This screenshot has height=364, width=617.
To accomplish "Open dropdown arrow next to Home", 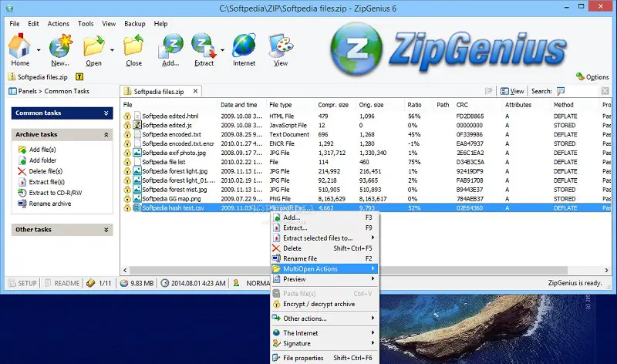I will 39,50.
